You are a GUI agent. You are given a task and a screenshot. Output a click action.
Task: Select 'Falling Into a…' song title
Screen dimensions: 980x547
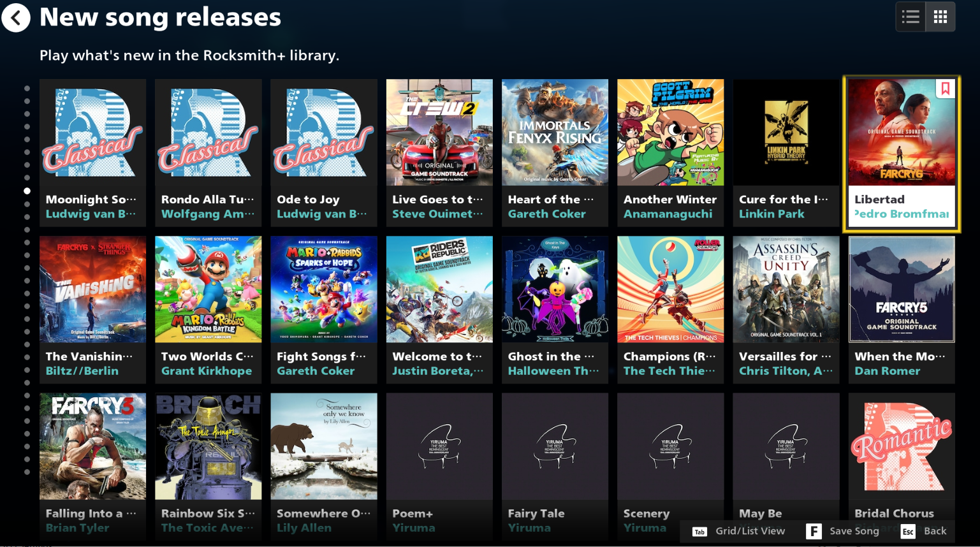tap(91, 513)
